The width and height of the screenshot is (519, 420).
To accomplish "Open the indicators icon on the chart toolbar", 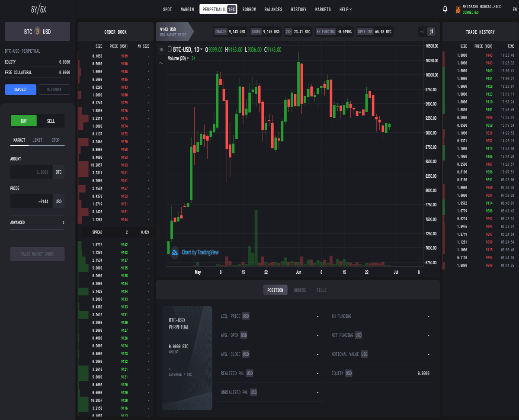I will coord(161,63).
